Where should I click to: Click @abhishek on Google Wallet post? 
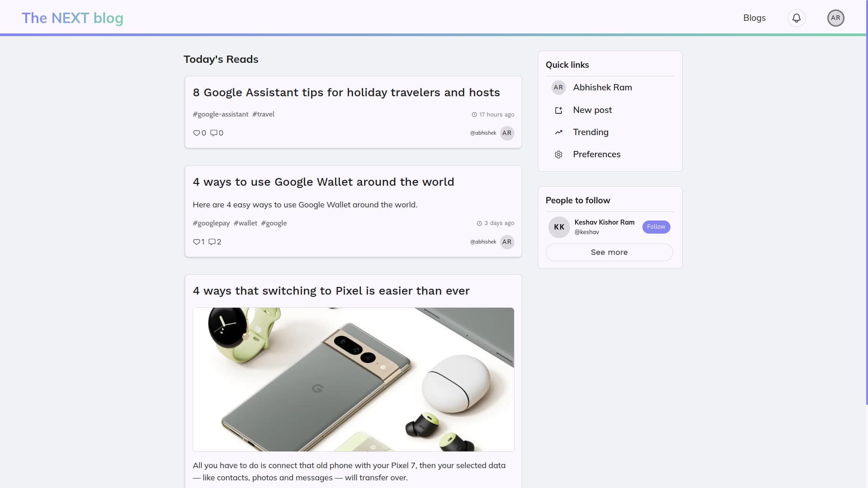[483, 242]
